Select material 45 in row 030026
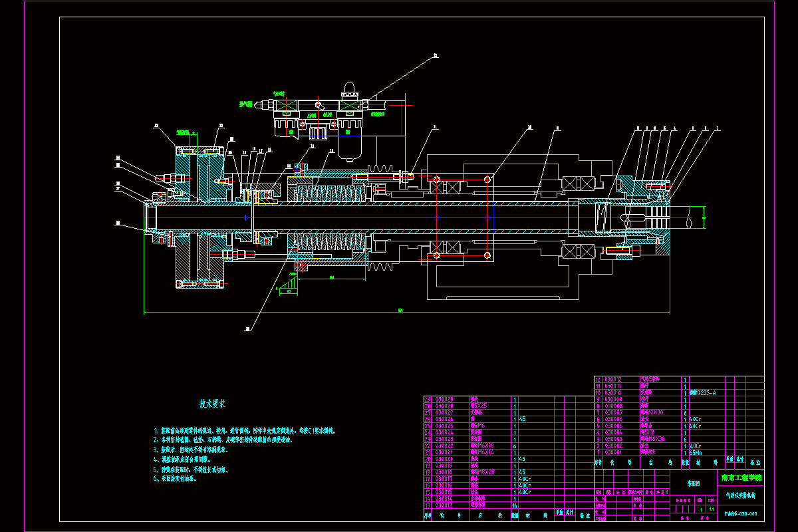The height and width of the screenshot is (532, 798). (x=522, y=419)
